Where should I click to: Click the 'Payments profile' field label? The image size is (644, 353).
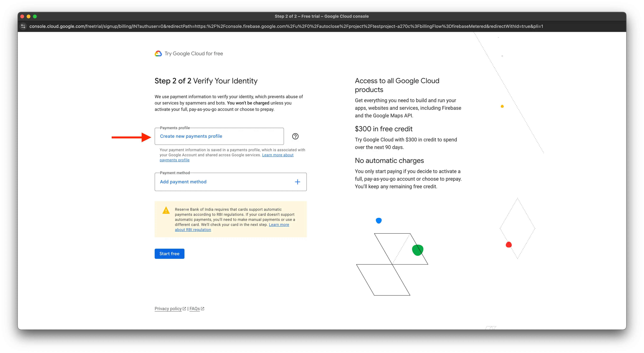(x=175, y=128)
